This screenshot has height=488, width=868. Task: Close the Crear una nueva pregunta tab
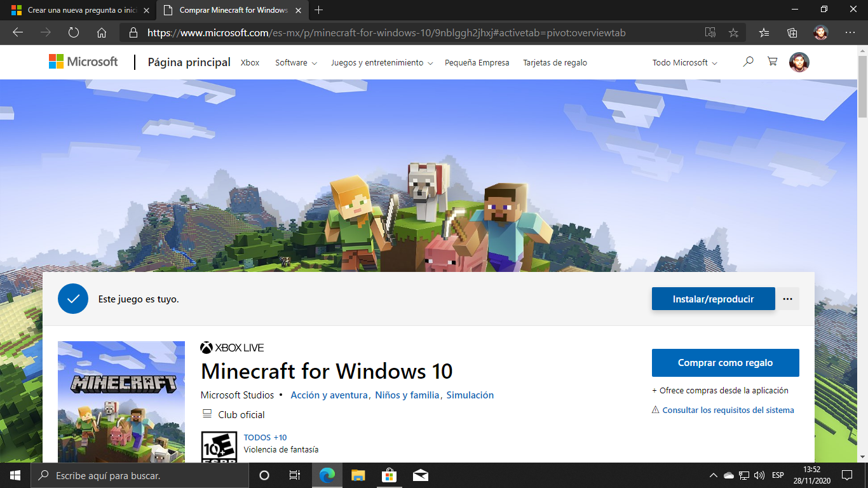point(146,10)
